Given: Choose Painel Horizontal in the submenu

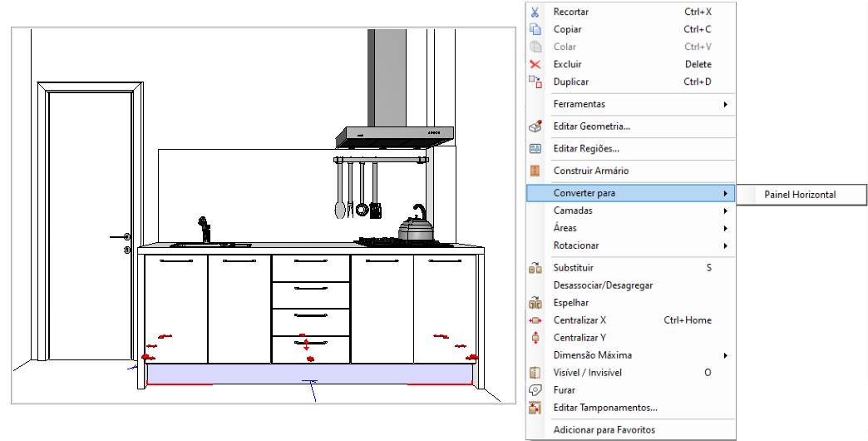Looking at the screenshot, I should (x=801, y=195).
